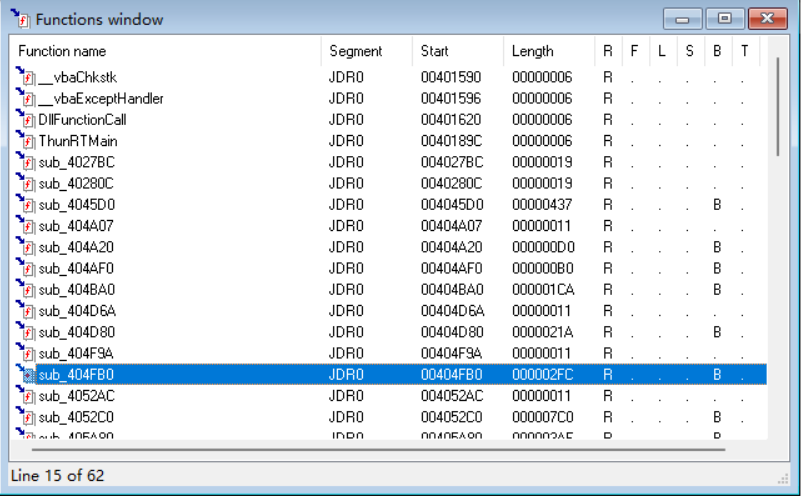Click start address 00401590
This screenshot has height=496, width=802.
[451, 77]
